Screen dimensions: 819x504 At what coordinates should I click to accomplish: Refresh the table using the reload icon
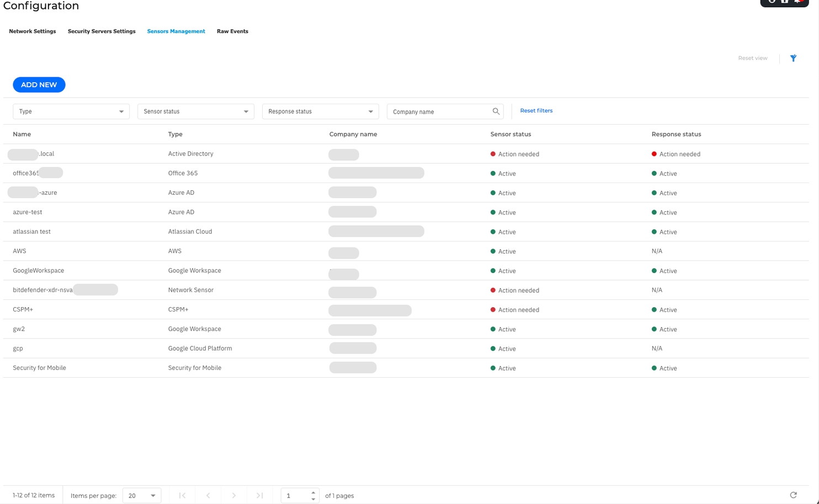pyautogui.click(x=793, y=495)
